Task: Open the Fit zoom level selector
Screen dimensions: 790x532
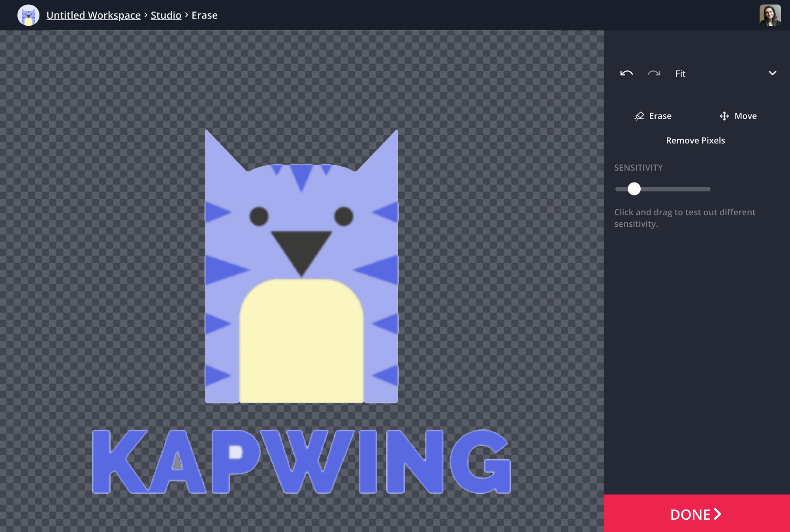Action: [680, 74]
